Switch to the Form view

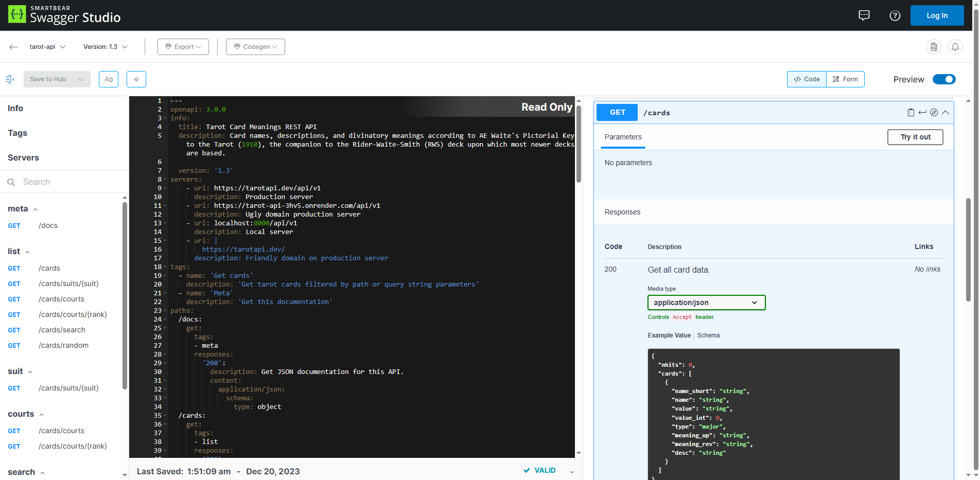(x=845, y=79)
